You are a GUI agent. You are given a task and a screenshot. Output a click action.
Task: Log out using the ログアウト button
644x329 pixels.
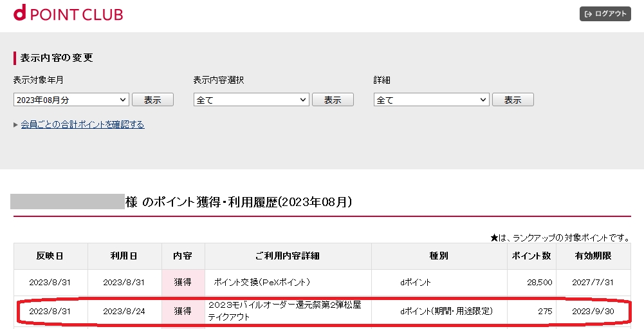click(x=605, y=14)
